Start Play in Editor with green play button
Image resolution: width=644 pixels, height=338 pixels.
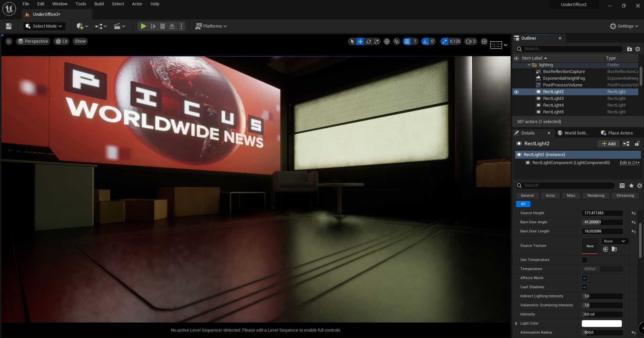(143, 26)
